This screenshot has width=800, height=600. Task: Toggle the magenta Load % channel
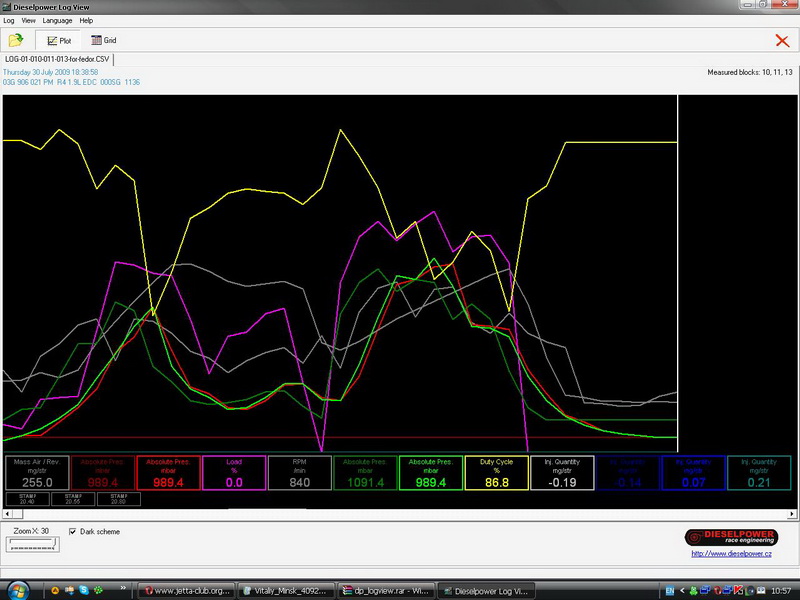click(234, 473)
